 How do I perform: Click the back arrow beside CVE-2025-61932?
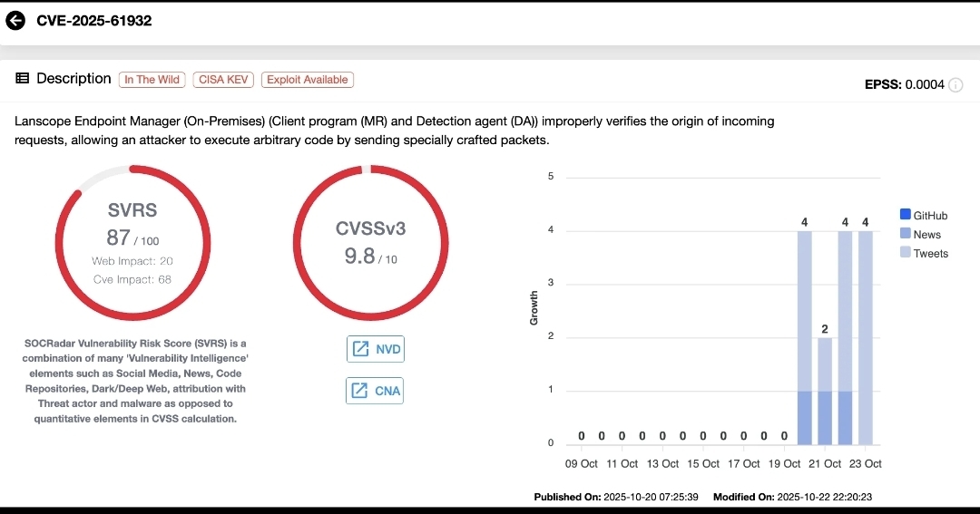pos(15,21)
